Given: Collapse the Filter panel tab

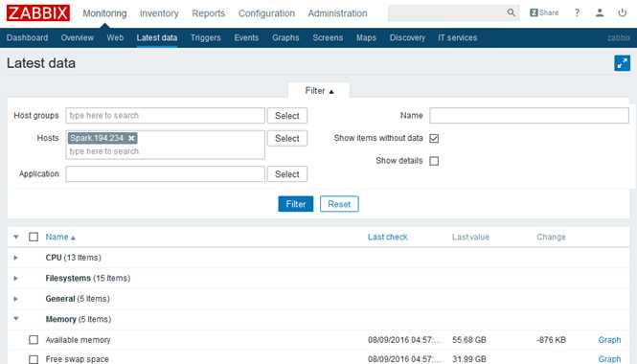Looking at the screenshot, I should tap(319, 91).
